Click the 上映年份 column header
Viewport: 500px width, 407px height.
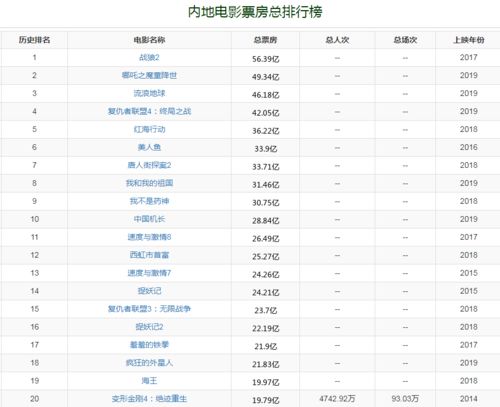point(468,40)
